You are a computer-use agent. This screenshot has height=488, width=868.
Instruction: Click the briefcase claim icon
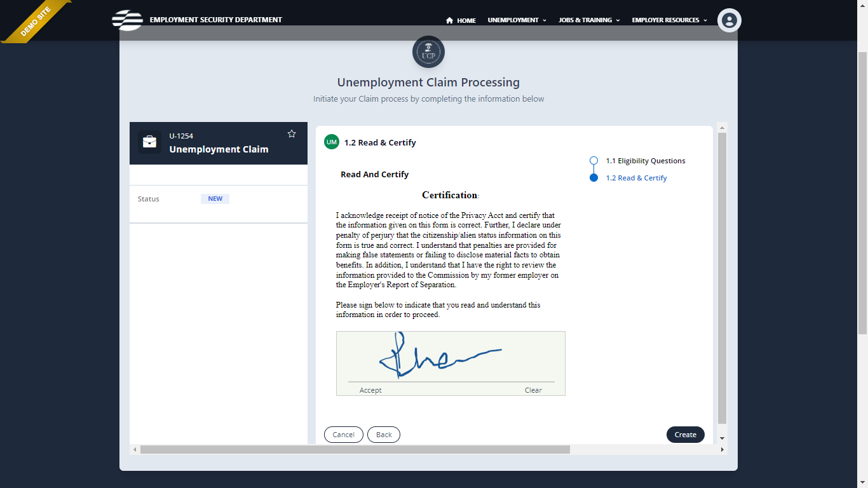pos(149,142)
